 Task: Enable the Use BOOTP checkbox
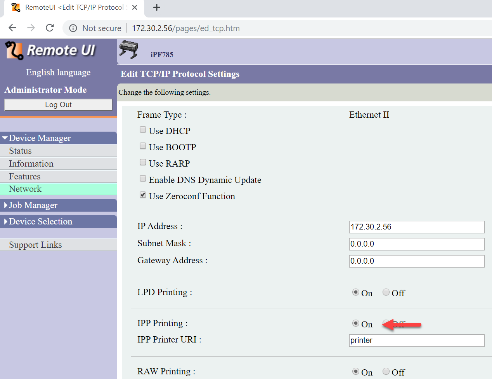(143, 146)
